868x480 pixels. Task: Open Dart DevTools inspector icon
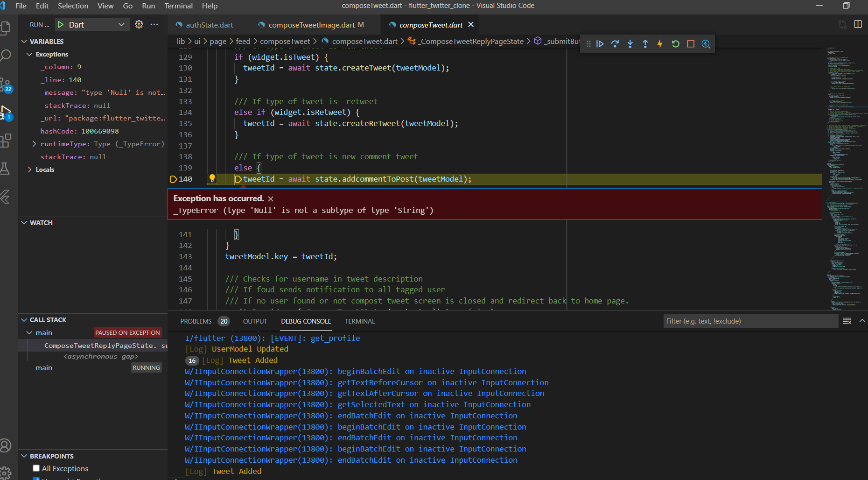(x=706, y=44)
